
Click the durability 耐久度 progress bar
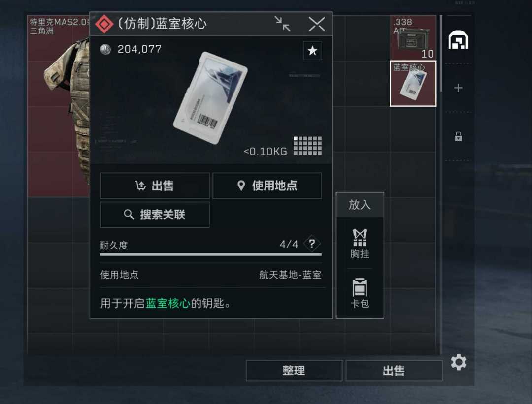211,254
